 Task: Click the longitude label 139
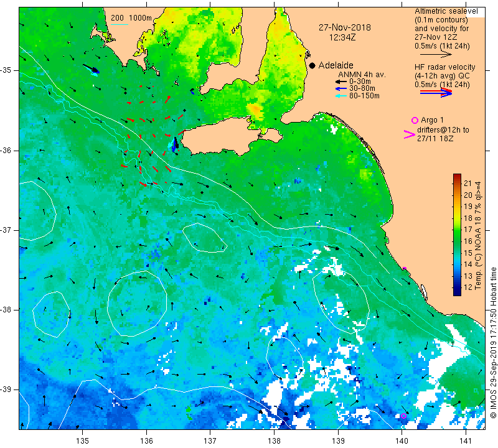pyautogui.click(x=338, y=441)
